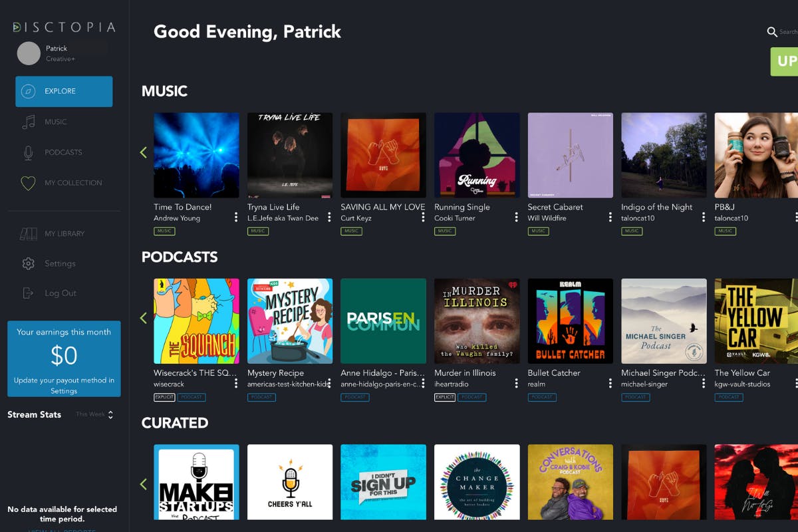This screenshot has height=532, width=798.
Task: Open options menu for Secret Cabaret
Action: coord(610,217)
